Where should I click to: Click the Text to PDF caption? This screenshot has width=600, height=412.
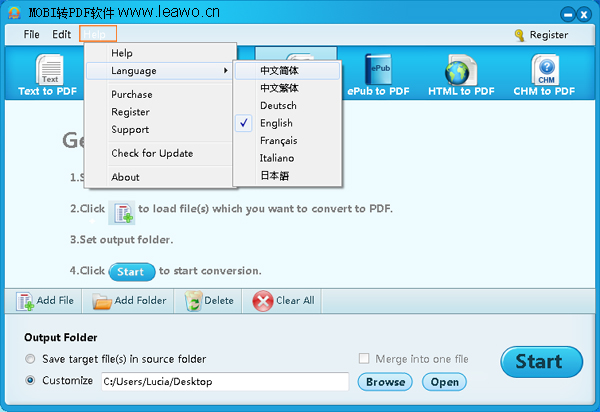(47, 91)
